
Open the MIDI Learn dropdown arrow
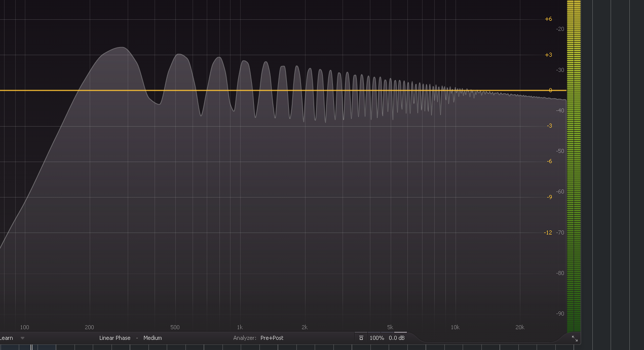point(22,338)
